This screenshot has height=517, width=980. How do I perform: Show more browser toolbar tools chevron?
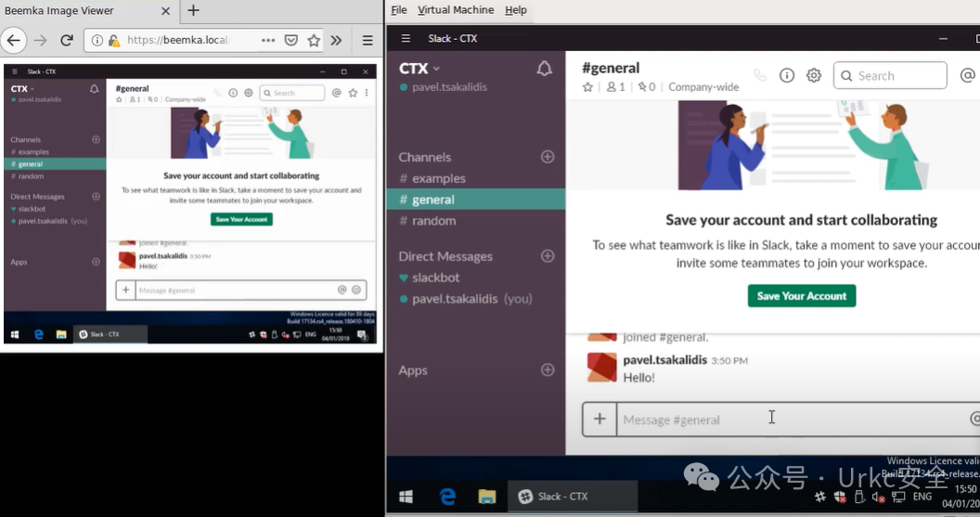tap(336, 40)
